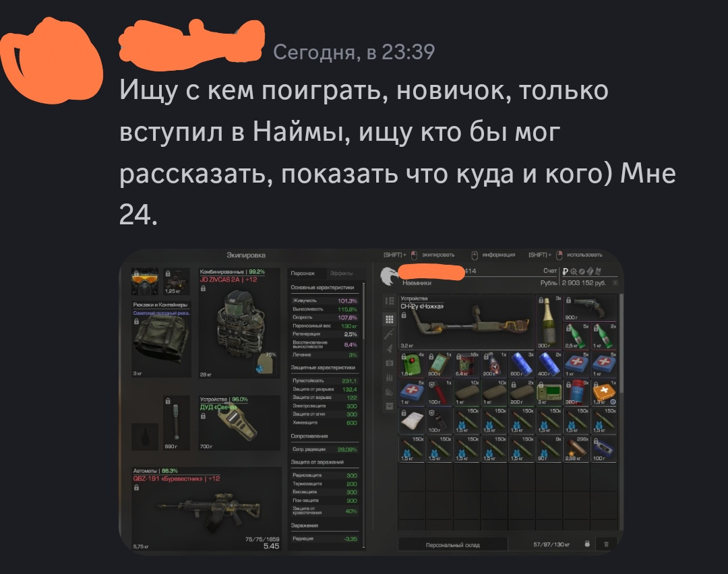The width and height of the screenshot is (728, 574).
Task: Open the currency dropdown next to ruble balance
Action: [615, 282]
